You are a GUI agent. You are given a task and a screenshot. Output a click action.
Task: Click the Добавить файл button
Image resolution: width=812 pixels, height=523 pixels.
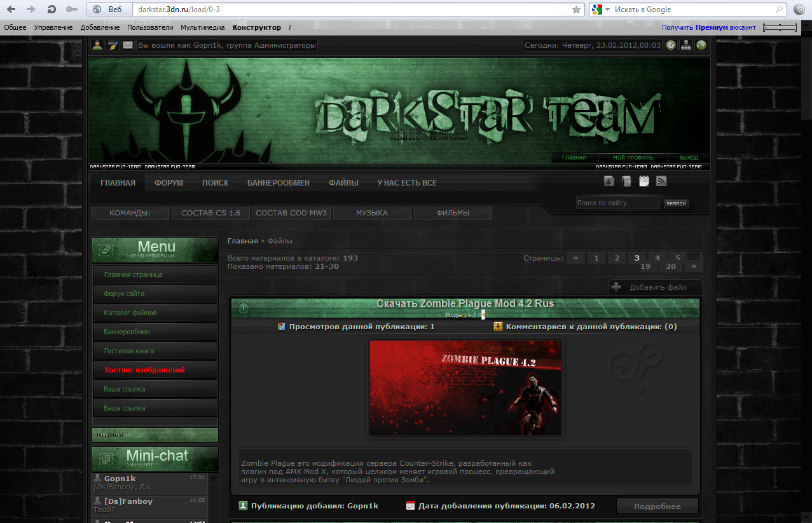[x=656, y=287]
